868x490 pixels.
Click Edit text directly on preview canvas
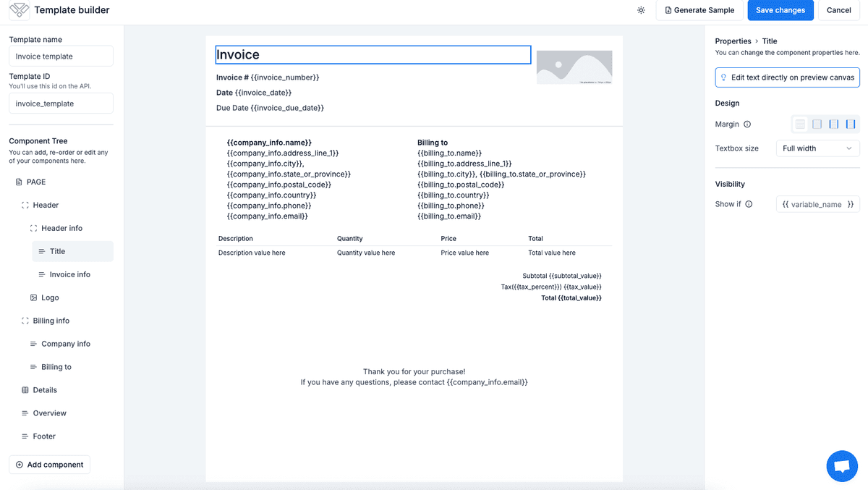(787, 77)
